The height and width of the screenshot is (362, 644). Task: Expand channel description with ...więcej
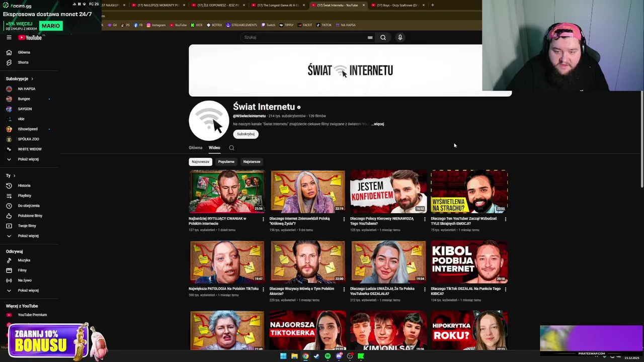(x=378, y=124)
